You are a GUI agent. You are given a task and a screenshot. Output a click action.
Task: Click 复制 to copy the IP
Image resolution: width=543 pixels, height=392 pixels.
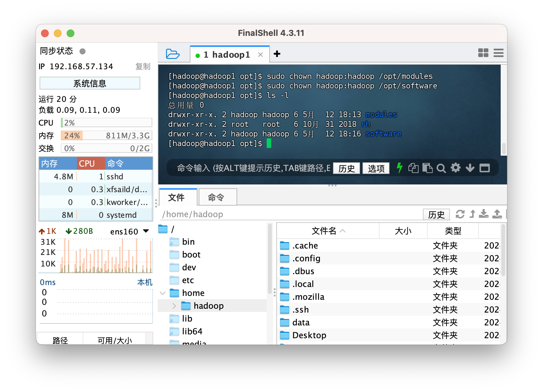point(143,66)
